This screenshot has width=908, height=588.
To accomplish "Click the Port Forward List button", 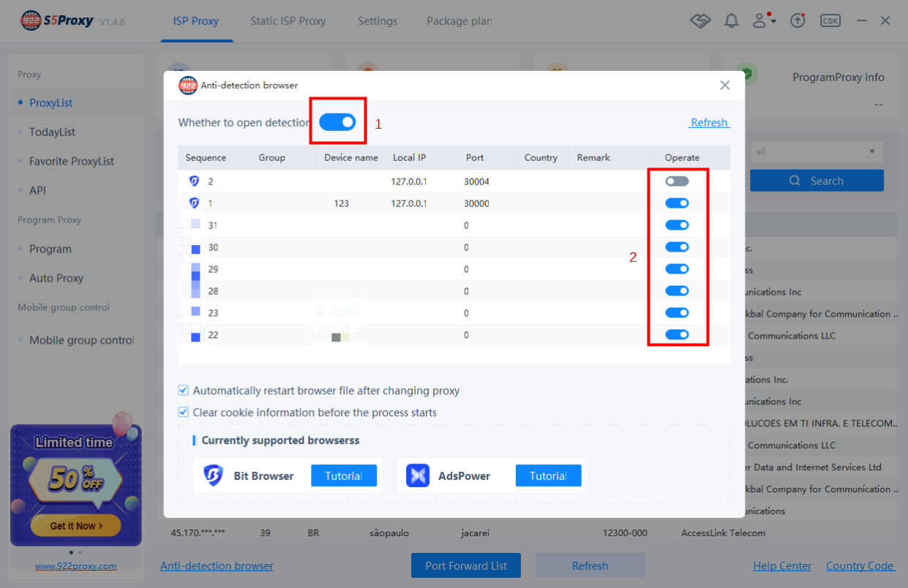I will point(466,565).
